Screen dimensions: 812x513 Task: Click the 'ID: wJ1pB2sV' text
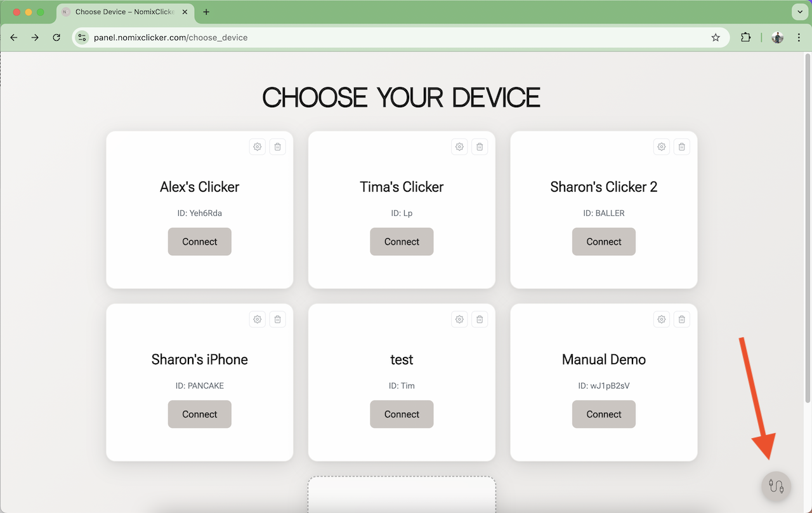pos(604,386)
